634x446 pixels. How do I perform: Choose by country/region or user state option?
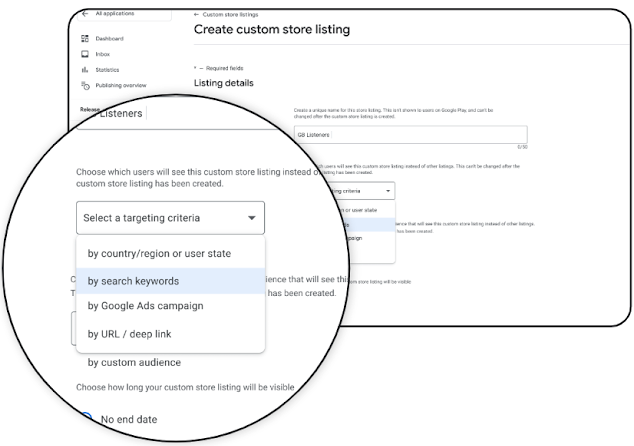pos(159,254)
